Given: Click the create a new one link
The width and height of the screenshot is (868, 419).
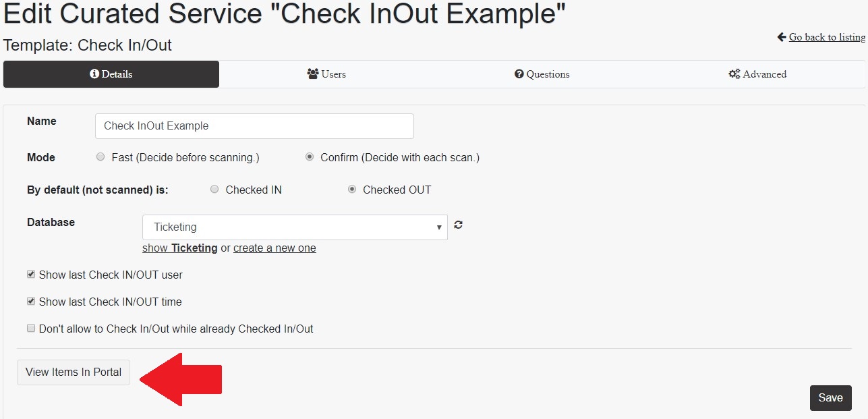Looking at the screenshot, I should 274,248.
